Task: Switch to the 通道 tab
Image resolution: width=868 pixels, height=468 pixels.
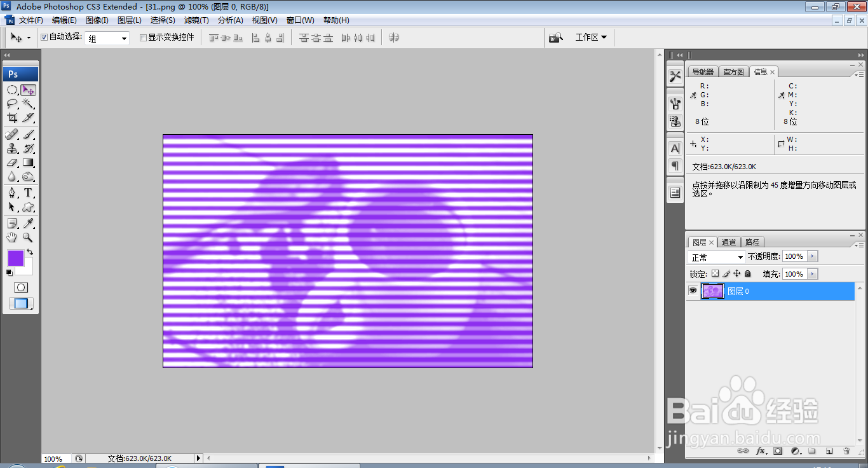Action: point(729,242)
